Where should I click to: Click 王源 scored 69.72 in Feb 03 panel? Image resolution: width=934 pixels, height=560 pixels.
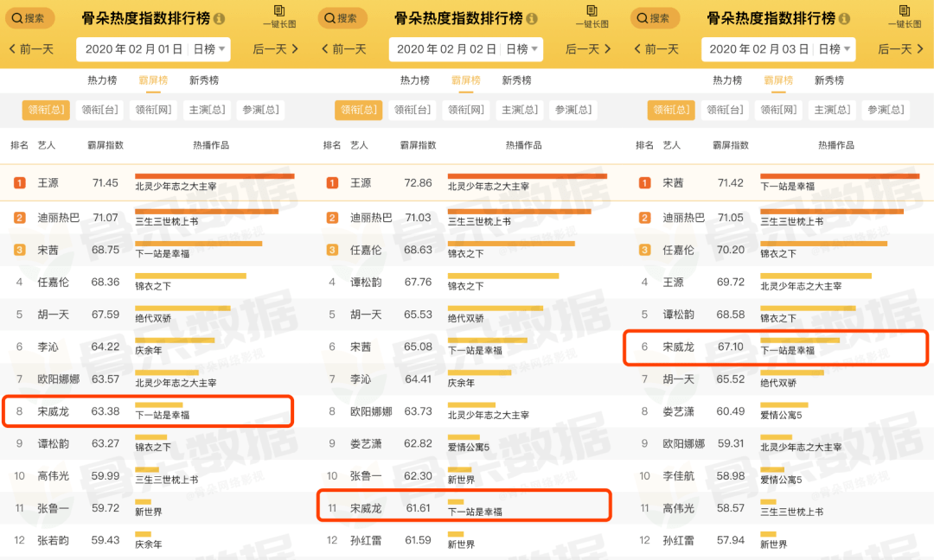point(673,282)
